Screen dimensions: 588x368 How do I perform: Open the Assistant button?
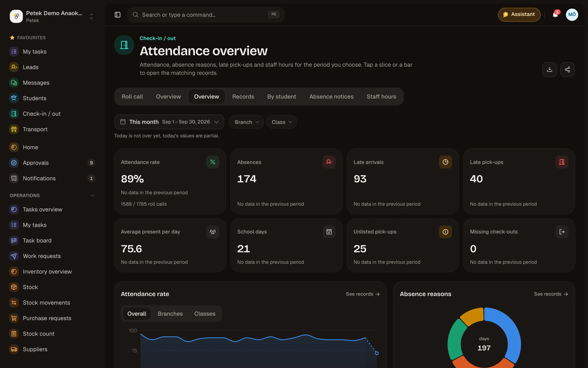point(519,15)
